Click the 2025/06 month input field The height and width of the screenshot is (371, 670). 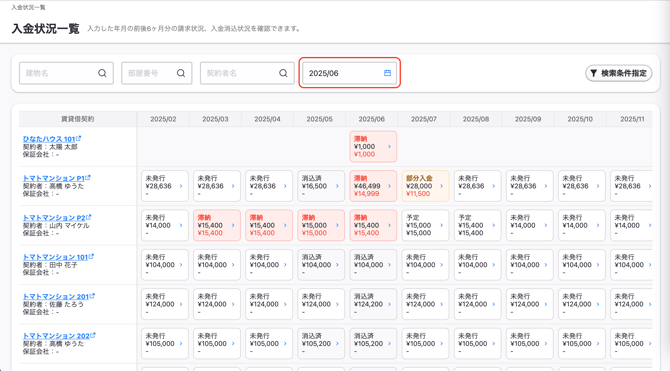[350, 73]
